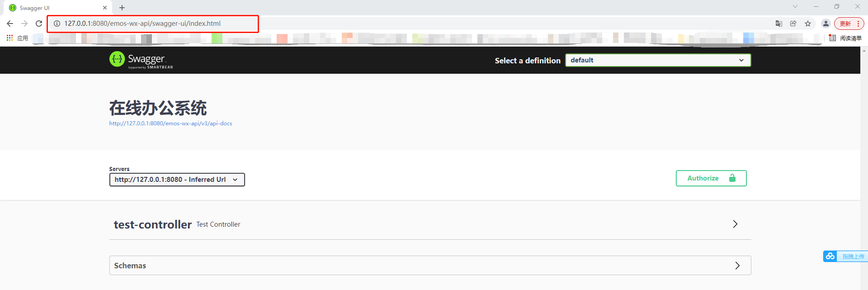The width and height of the screenshot is (868, 290).
Task: Open the apps grid shortcut in the bookmarks bar
Action: [x=9, y=38]
